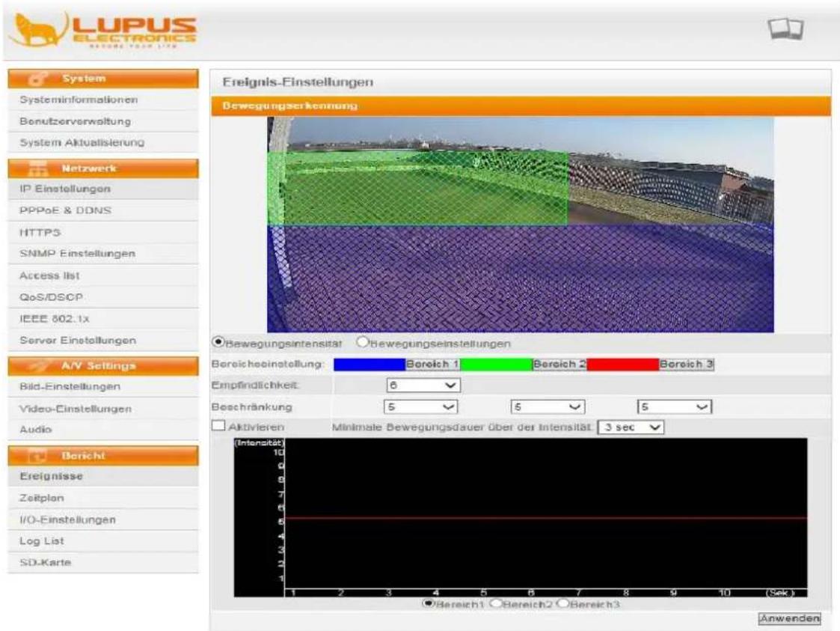This screenshot has height=631, width=840.
Task: Click the green detection zone in preview
Action: 418,188
